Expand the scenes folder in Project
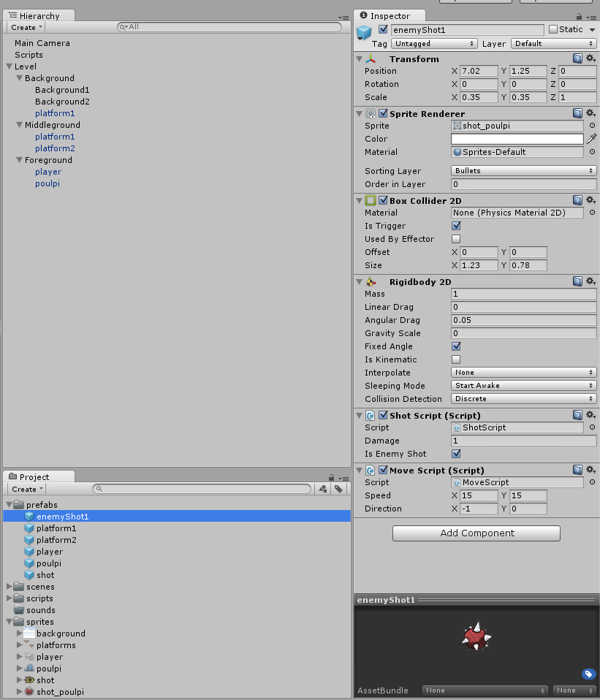The height and width of the screenshot is (700, 600). tap(9, 587)
